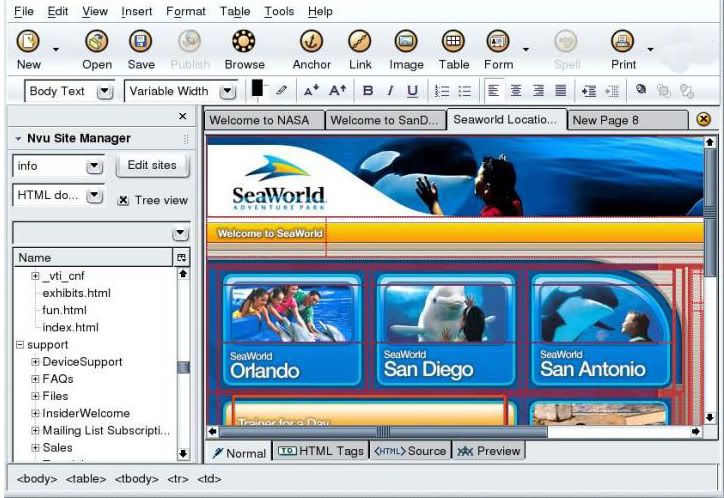Click the editor horizontal scrollbar thumb
724x498 pixels.
pos(383,432)
